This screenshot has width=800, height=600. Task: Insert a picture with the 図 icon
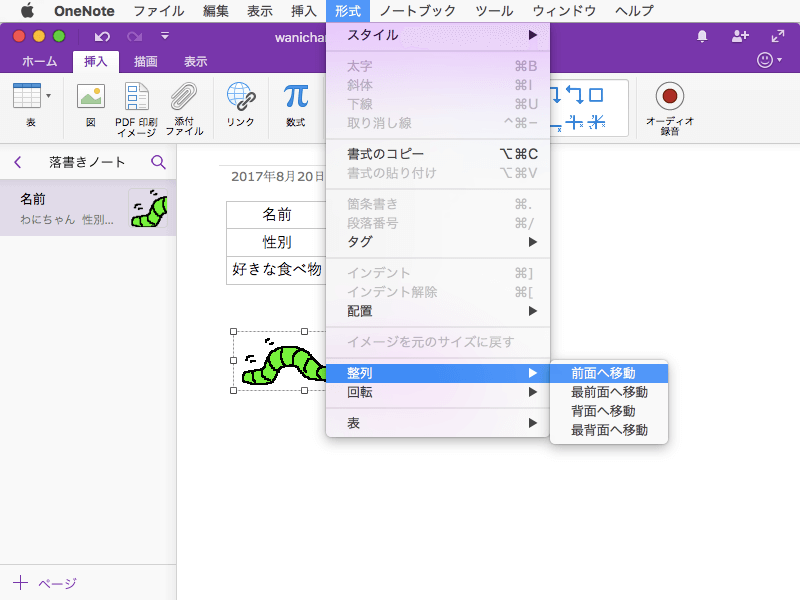pos(91,96)
